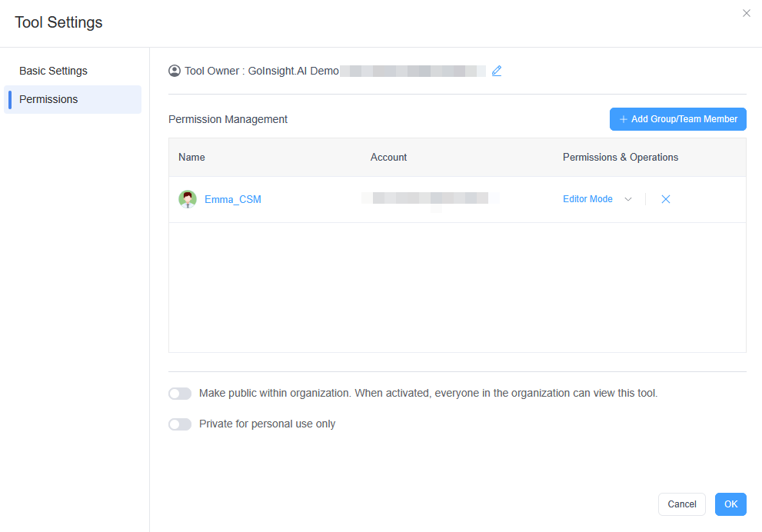Confirm settings with the OK button
This screenshot has height=532, width=762.
730,504
